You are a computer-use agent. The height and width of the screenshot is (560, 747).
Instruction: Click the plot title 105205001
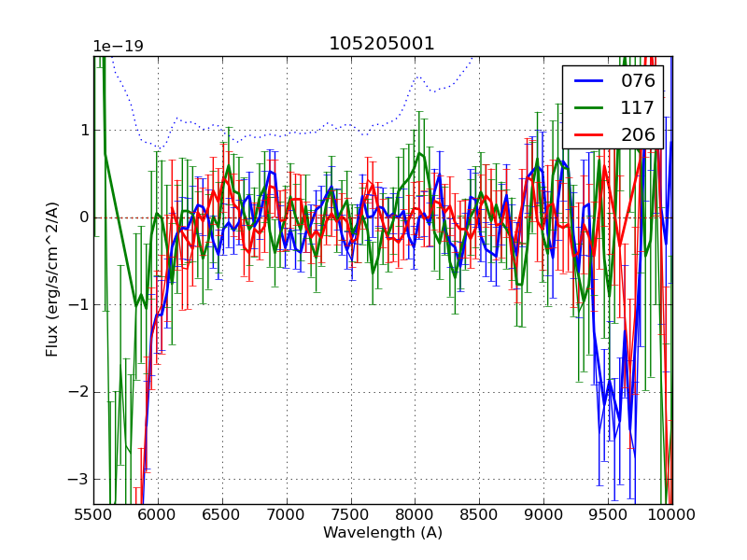[382, 44]
